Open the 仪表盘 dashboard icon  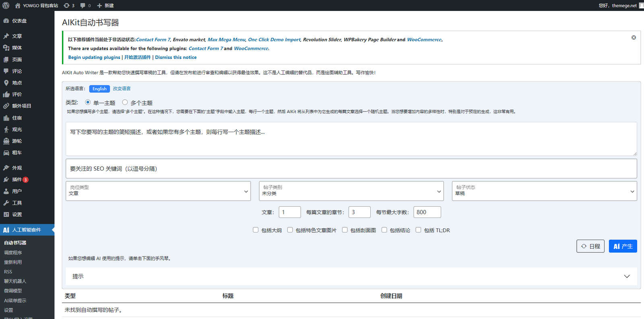[6, 21]
